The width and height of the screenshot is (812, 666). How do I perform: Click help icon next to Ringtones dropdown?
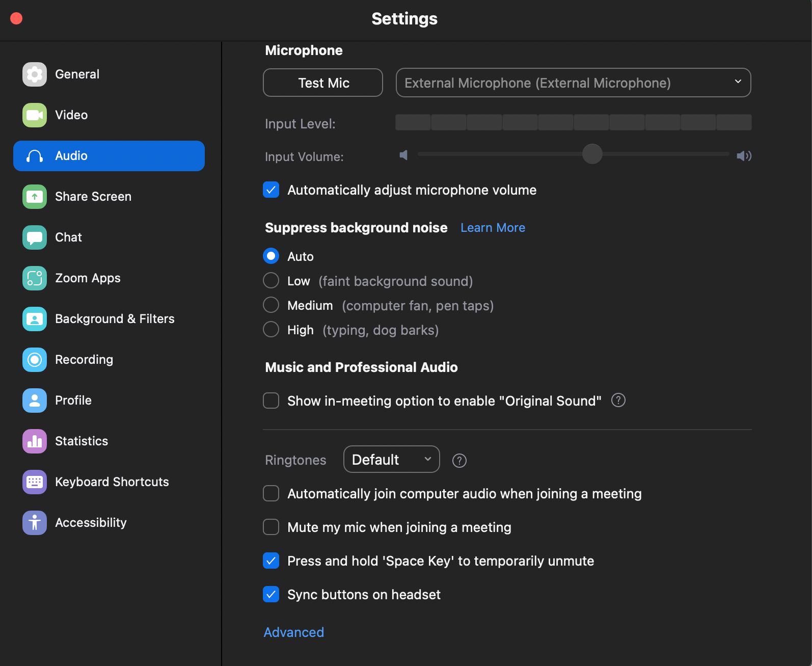[459, 461]
